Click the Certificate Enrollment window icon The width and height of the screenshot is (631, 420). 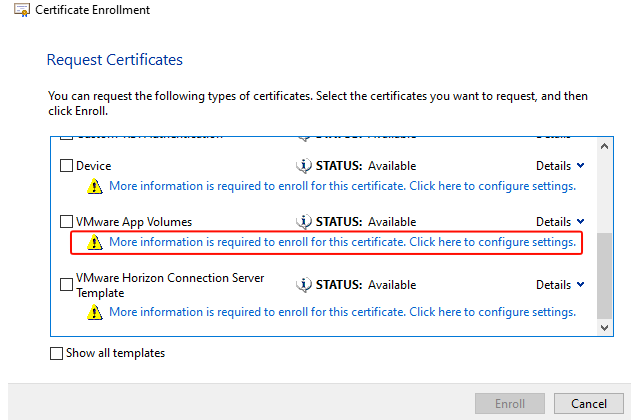coord(22,10)
